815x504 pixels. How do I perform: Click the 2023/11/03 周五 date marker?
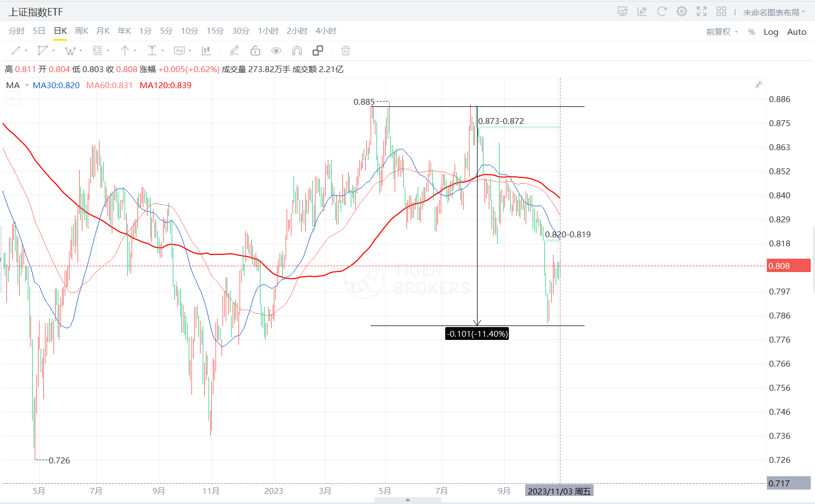(x=559, y=491)
